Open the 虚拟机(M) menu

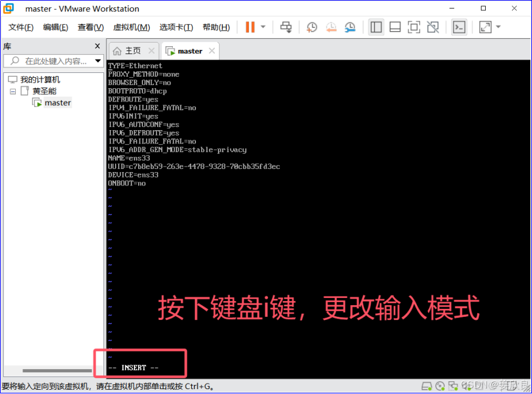point(131,27)
